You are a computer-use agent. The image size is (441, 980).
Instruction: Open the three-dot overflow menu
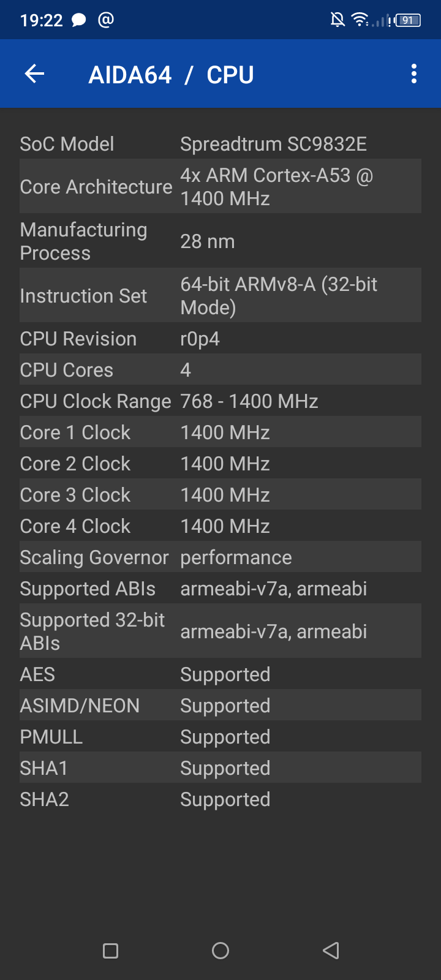pyautogui.click(x=414, y=73)
